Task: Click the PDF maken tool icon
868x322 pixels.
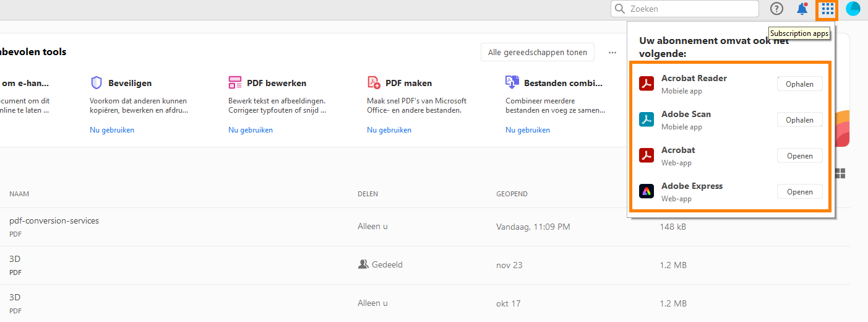Action: coord(374,83)
